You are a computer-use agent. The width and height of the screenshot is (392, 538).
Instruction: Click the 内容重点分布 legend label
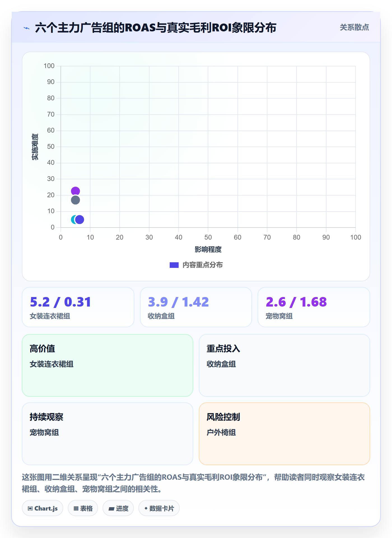[202, 265]
